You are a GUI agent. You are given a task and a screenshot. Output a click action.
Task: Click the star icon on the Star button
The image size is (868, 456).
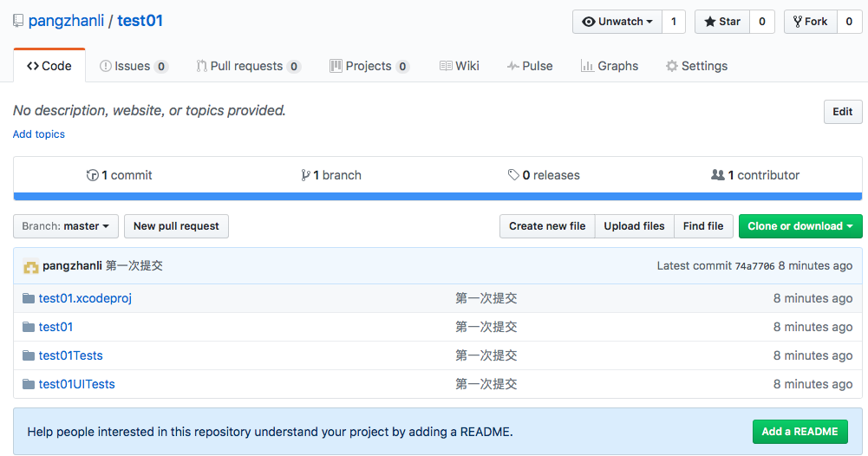[x=709, y=22]
